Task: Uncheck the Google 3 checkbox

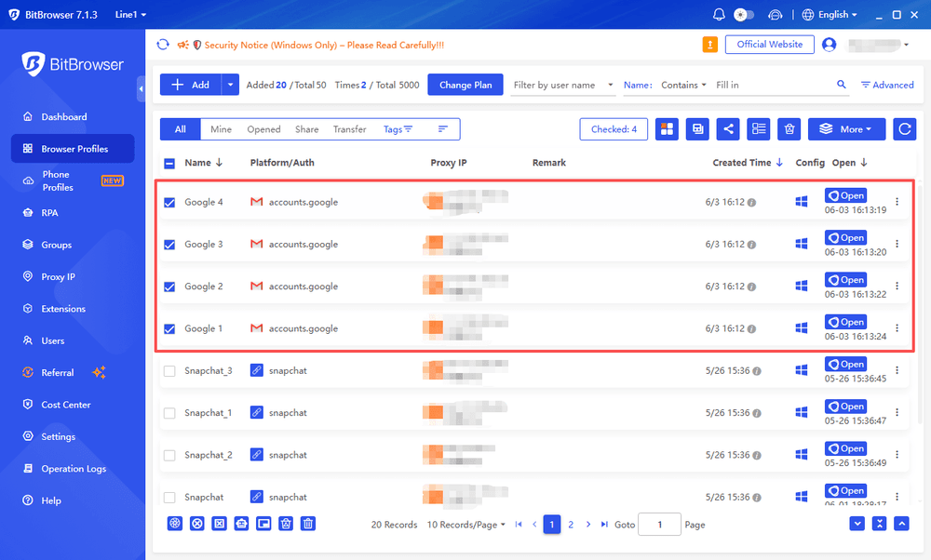Action: [169, 245]
